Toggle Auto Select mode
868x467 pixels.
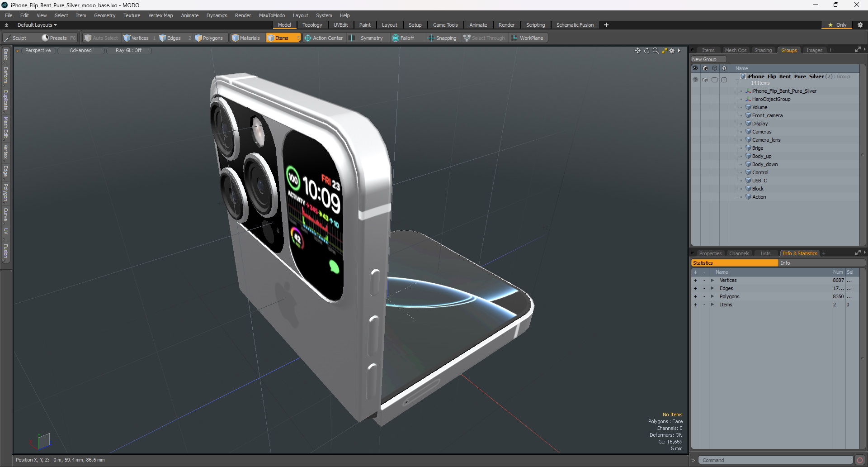pos(101,38)
